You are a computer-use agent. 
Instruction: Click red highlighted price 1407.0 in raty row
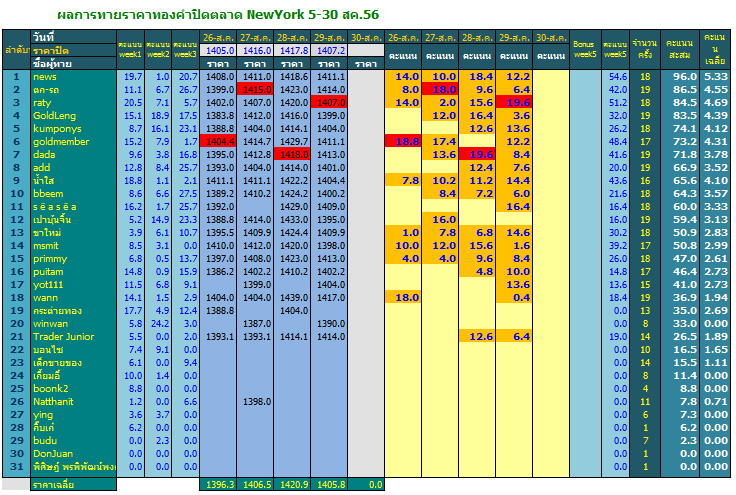(329, 103)
